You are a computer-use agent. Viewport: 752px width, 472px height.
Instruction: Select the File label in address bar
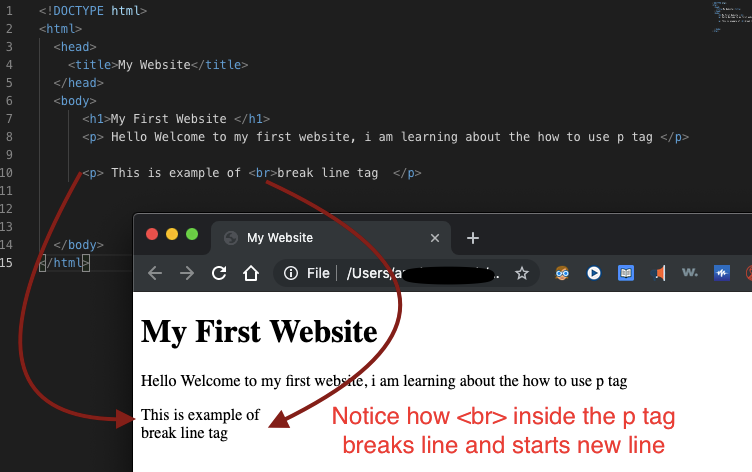click(x=318, y=273)
